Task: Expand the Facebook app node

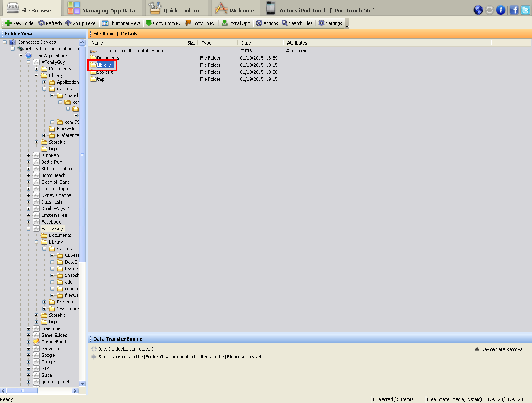Action: 28,222
